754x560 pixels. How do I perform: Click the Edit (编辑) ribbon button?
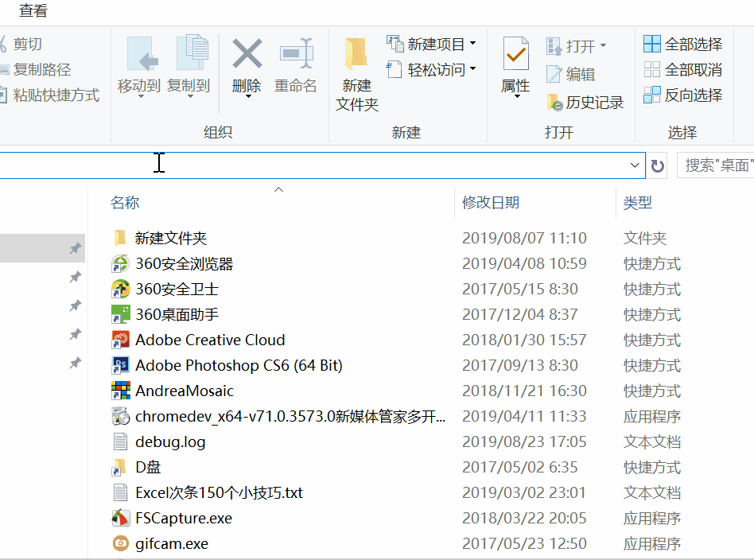click(x=571, y=74)
